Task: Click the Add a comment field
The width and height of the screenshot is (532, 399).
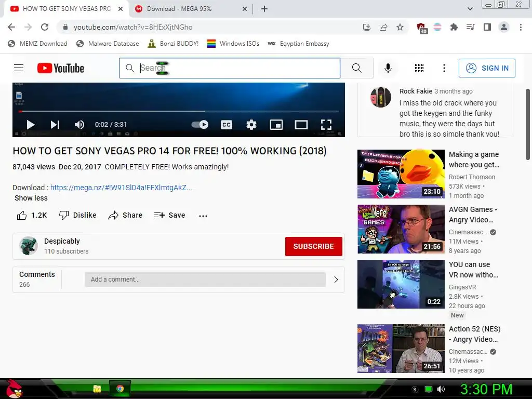Action: (205, 280)
